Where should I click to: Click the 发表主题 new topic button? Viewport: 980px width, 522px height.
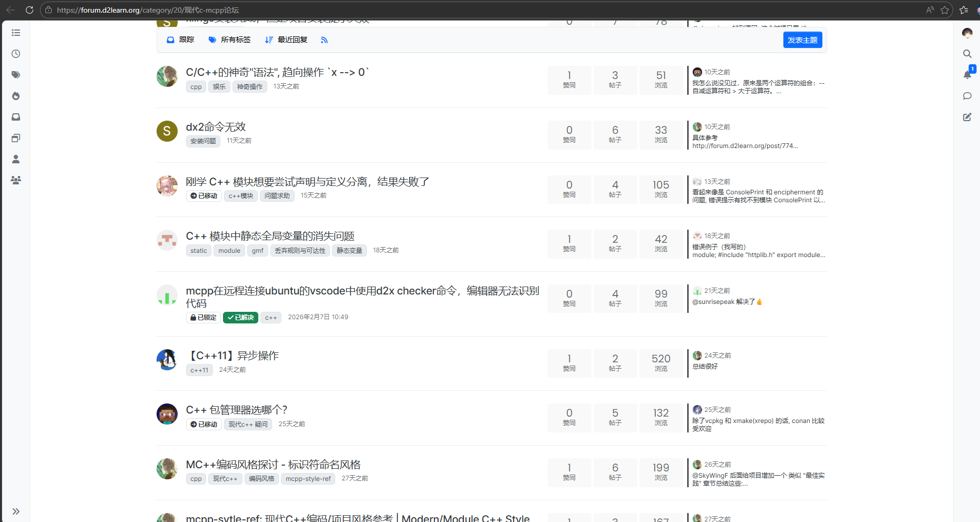coord(802,40)
